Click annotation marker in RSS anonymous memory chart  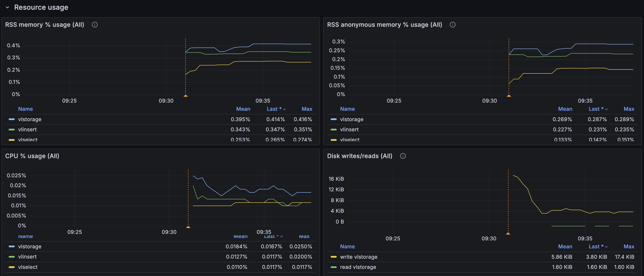tap(509, 96)
